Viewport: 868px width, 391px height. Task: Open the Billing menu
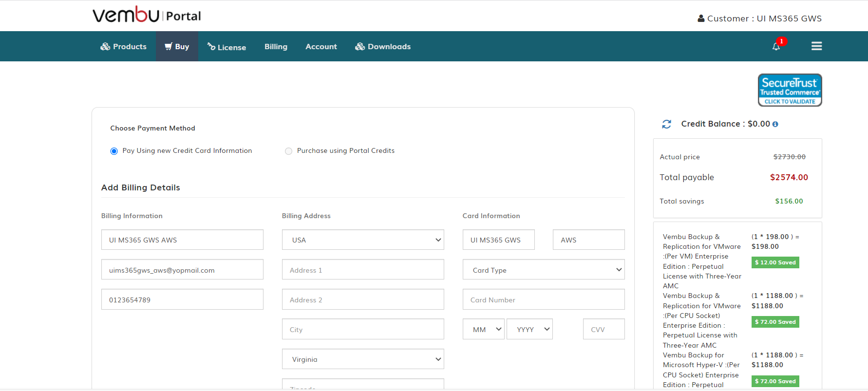pyautogui.click(x=276, y=46)
